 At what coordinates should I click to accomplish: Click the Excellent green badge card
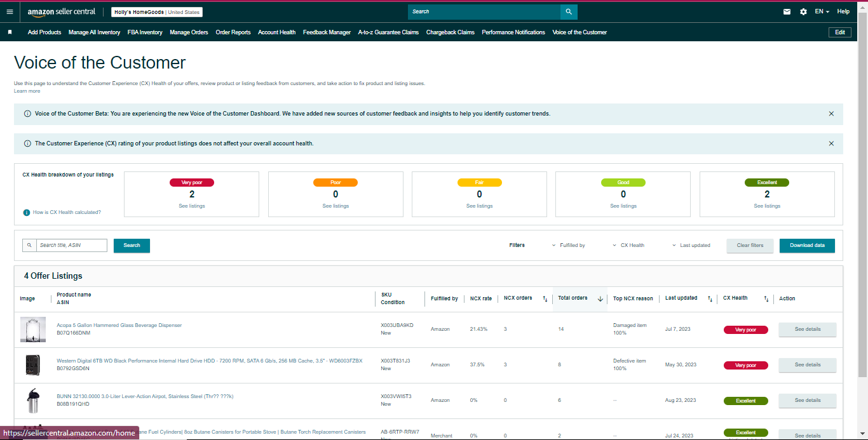767,194
